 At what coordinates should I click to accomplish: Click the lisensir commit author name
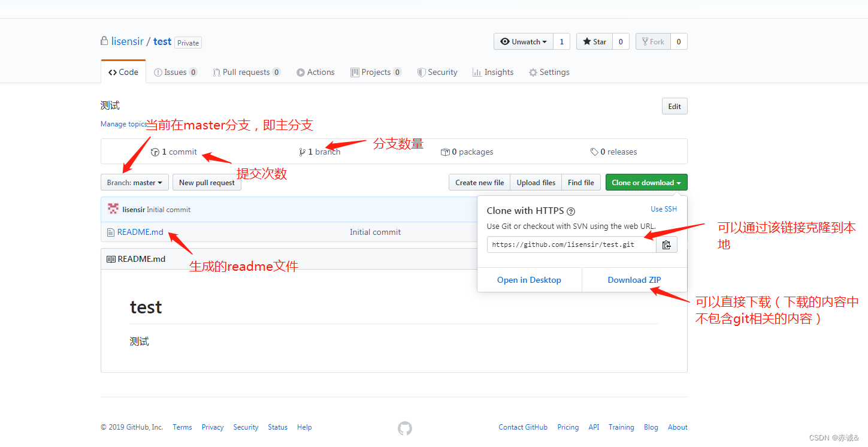[x=134, y=210]
